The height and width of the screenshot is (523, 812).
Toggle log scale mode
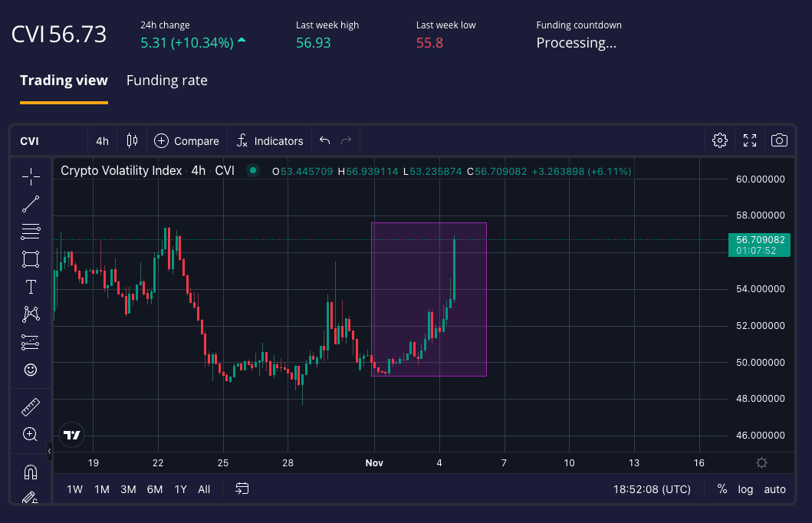[x=745, y=489]
